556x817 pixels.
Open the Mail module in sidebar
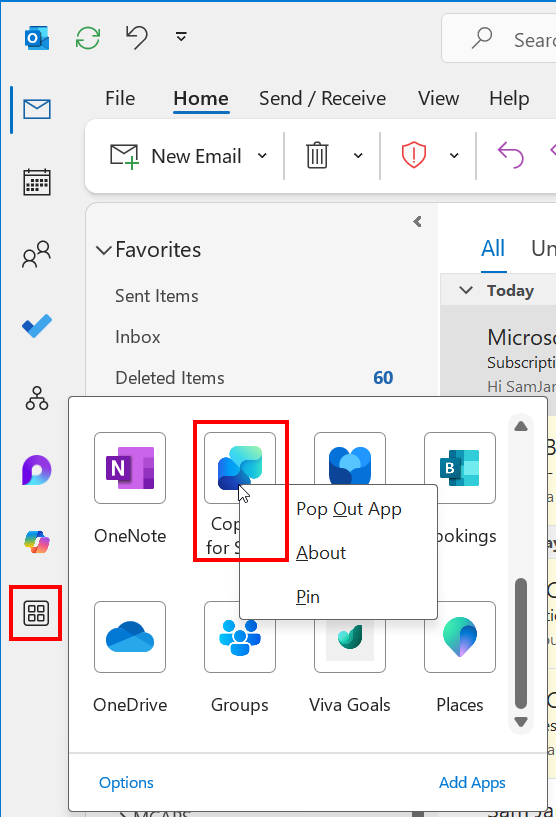tap(37, 109)
